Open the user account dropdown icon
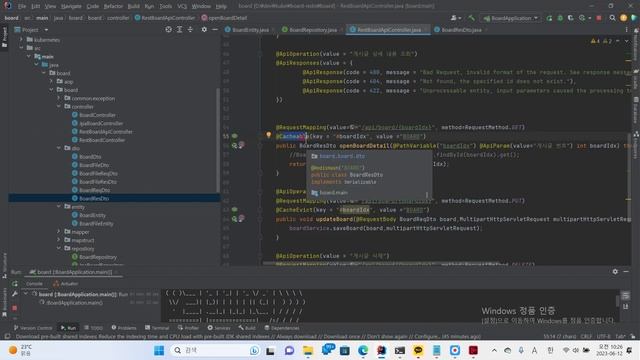Viewport: 640px width, 360px height. pyautogui.click(x=456, y=18)
